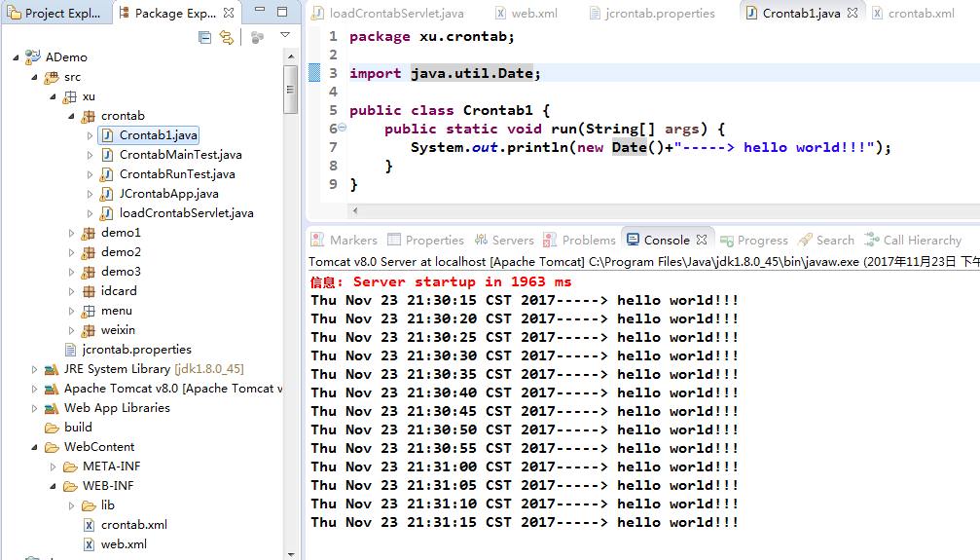
Task: Select the demo2 package
Action: tap(121, 251)
